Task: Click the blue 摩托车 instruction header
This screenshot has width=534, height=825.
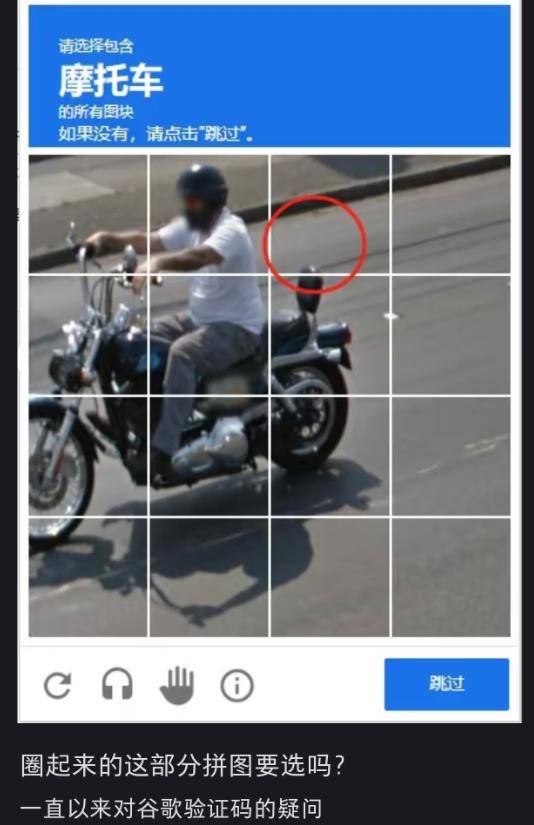Action: (x=269, y=76)
